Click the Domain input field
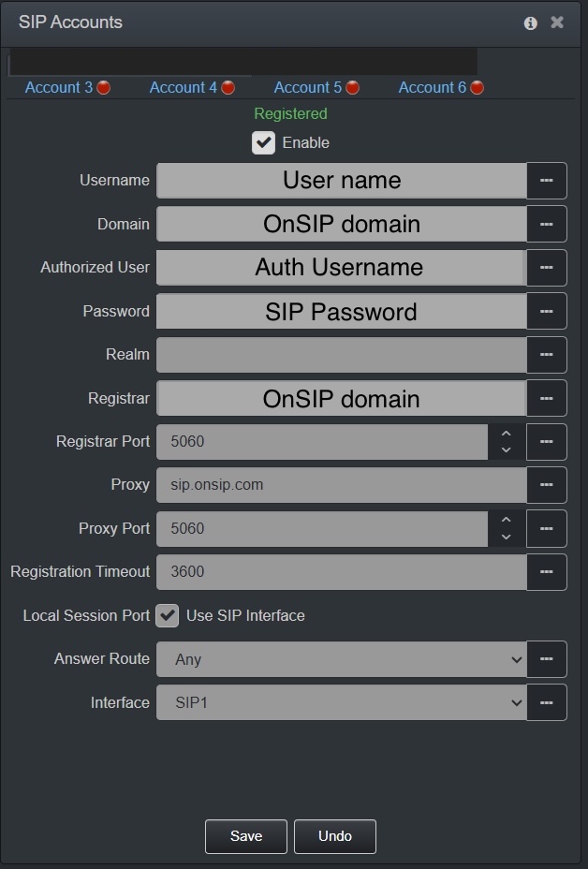 point(342,224)
